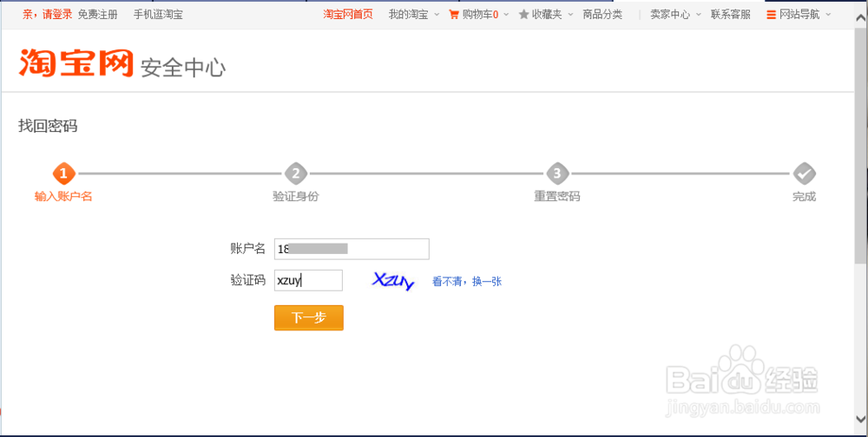This screenshot has width=868, height=437.
Task: Focus the 验证码 input field
Action: 308,280
